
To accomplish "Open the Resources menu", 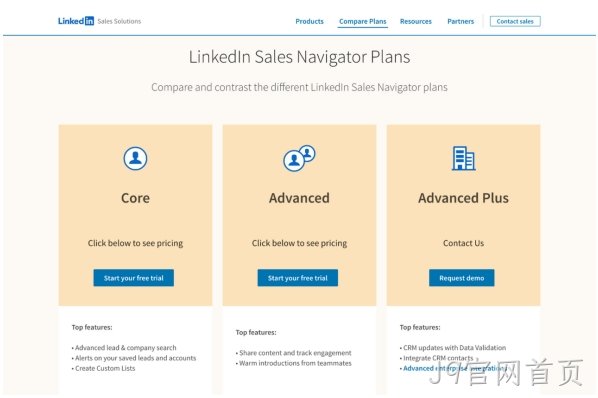I will point(416,21).
